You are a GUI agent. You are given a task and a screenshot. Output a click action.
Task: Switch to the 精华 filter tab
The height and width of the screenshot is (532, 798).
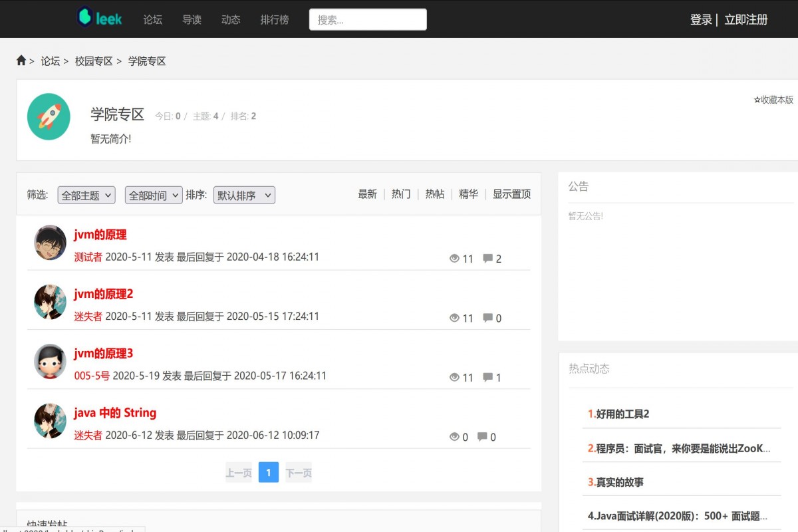468,194
